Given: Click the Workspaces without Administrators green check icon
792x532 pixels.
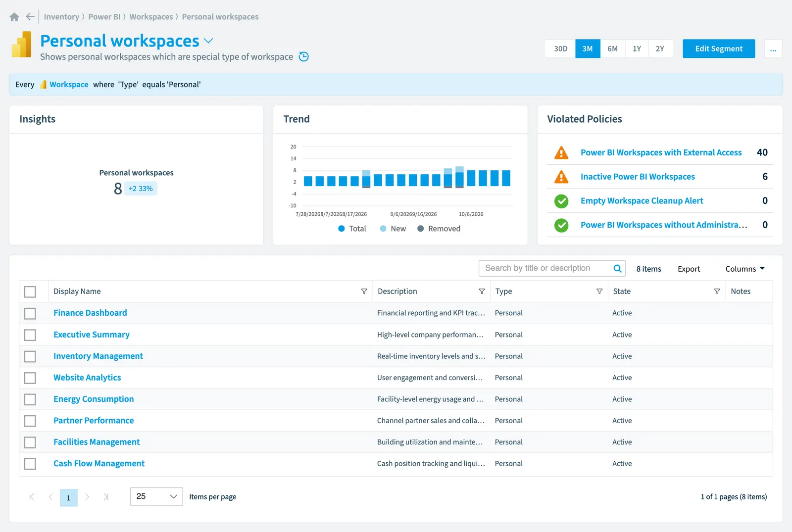Looking at the screenshot, I should tap(561, 225).
